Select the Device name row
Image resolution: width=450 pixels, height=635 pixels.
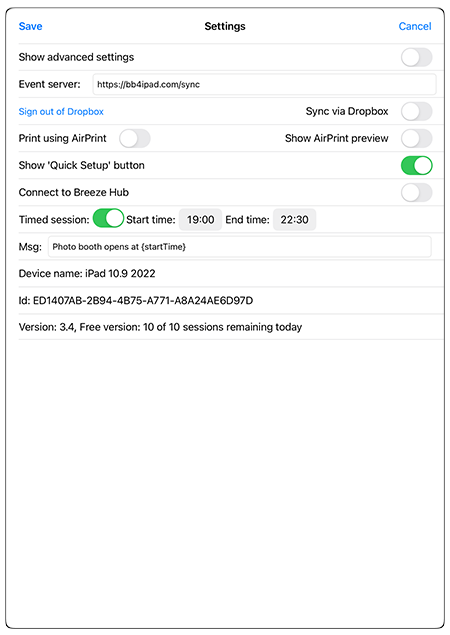[231, 273]
